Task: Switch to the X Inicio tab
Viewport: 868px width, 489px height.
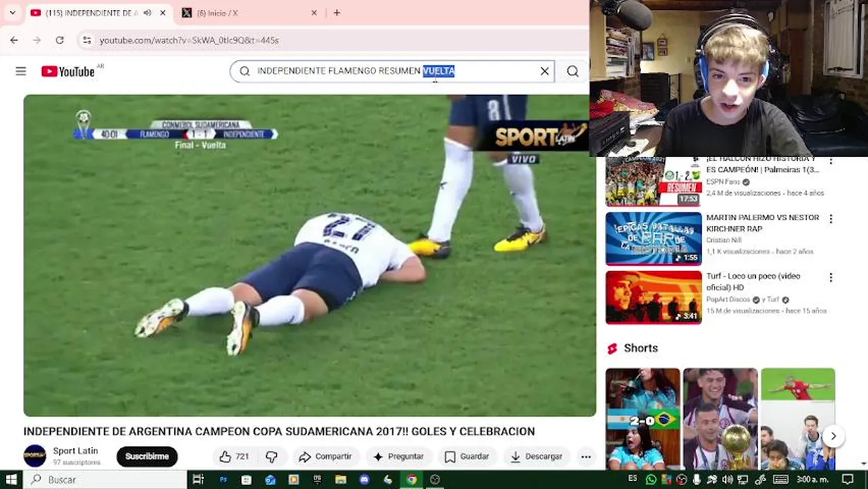Action: 248,13
